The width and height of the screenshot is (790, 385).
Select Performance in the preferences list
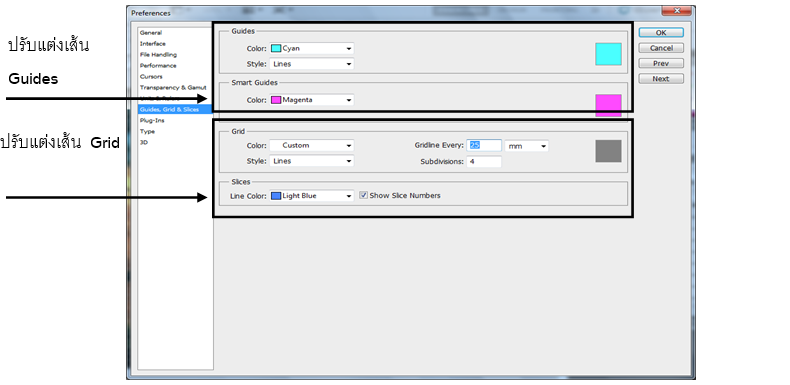pos(158,66)
